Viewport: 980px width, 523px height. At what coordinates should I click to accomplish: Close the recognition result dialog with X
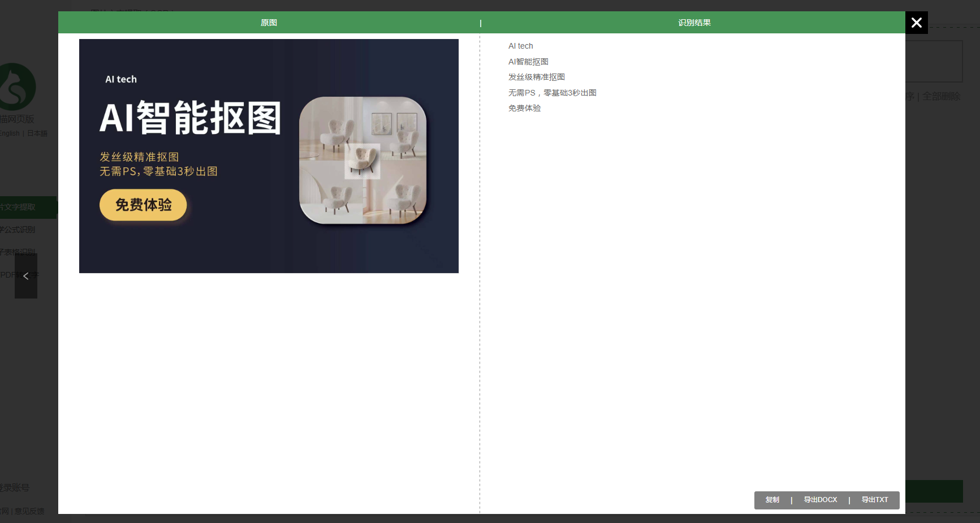click(x=917, y=23)
